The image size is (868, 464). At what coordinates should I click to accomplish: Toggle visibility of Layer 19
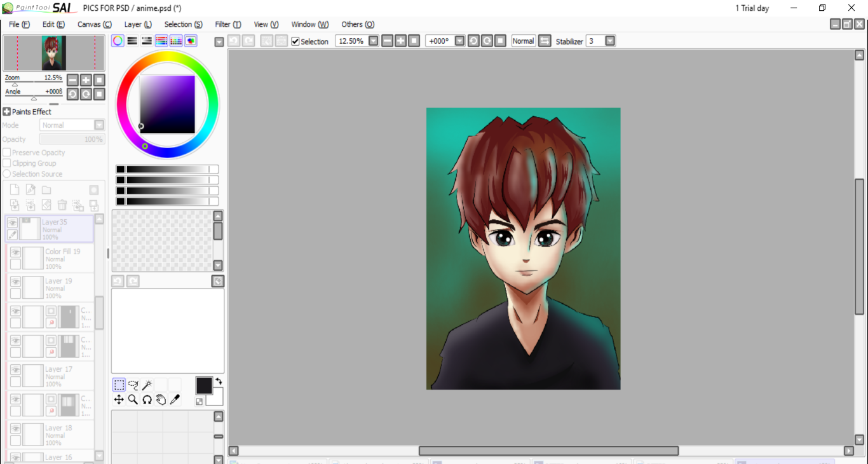[15, 282]
